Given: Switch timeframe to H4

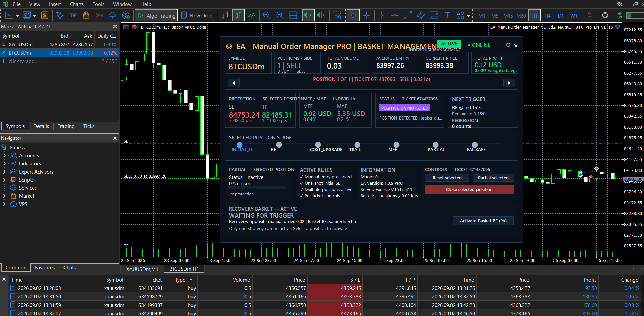Looking at the screenshot, I should pyautogui.click(x=547, y=16).
